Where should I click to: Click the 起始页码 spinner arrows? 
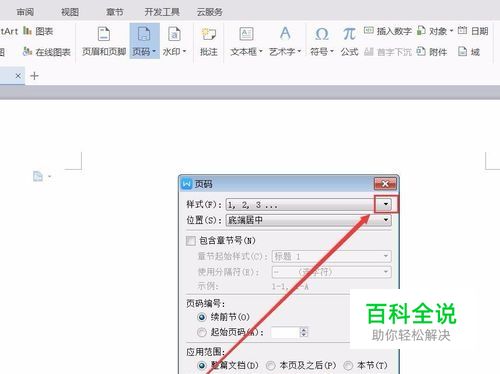click(x=304, y=332)
